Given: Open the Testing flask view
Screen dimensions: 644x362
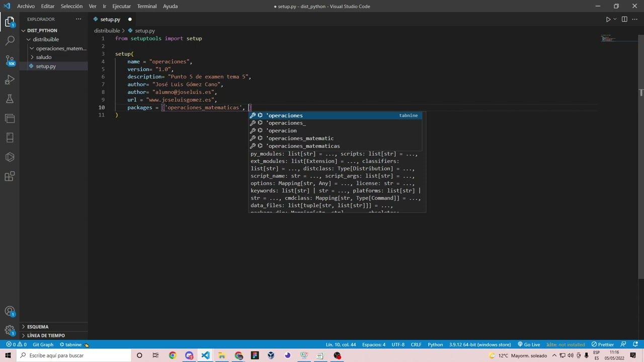Looking at the screenshot, I should [x=10, y=99].
